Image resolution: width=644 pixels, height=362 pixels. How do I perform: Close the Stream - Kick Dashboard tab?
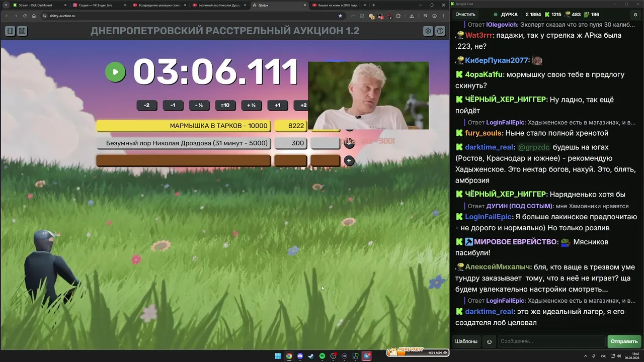(x=65, y=5)
